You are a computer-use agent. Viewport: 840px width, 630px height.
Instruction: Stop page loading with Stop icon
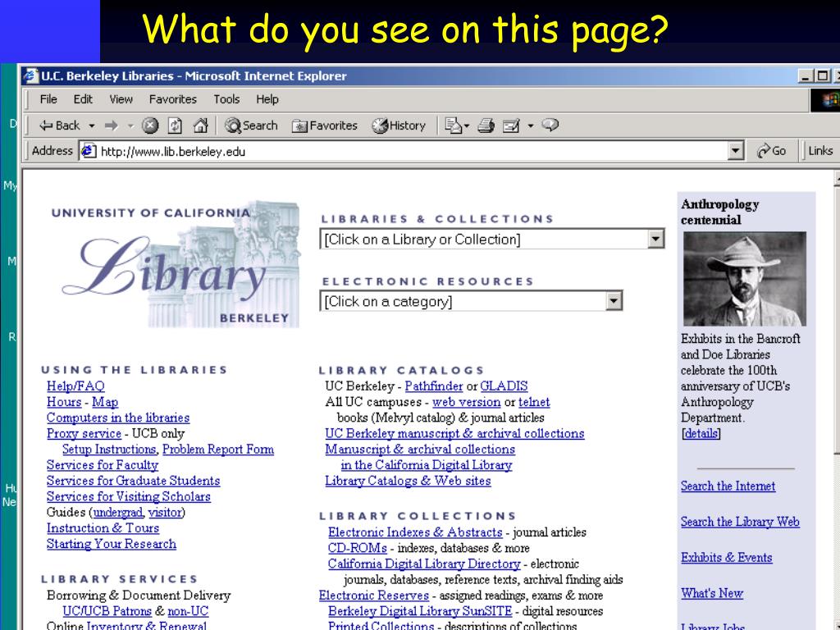[x=150, y=126]
